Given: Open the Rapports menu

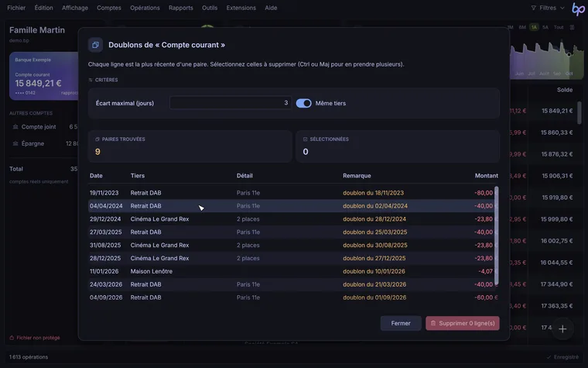Looking at the screenshot, I should tap(181, 8).
